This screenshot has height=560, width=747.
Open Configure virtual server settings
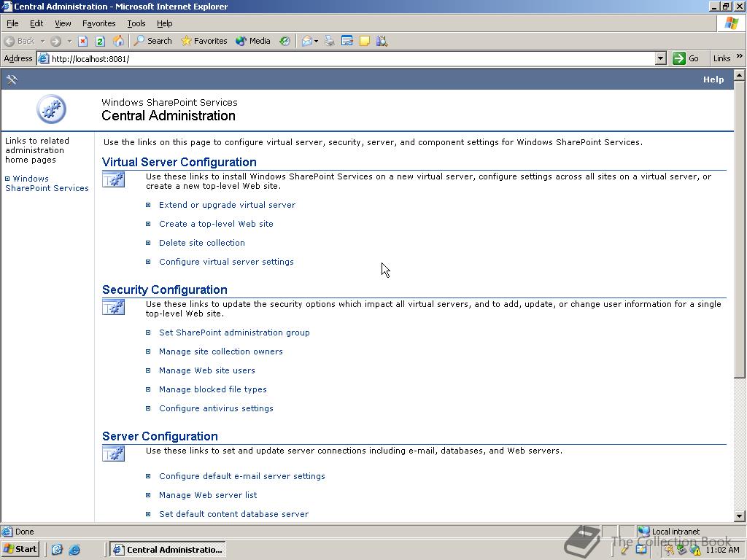pos(226,262)
